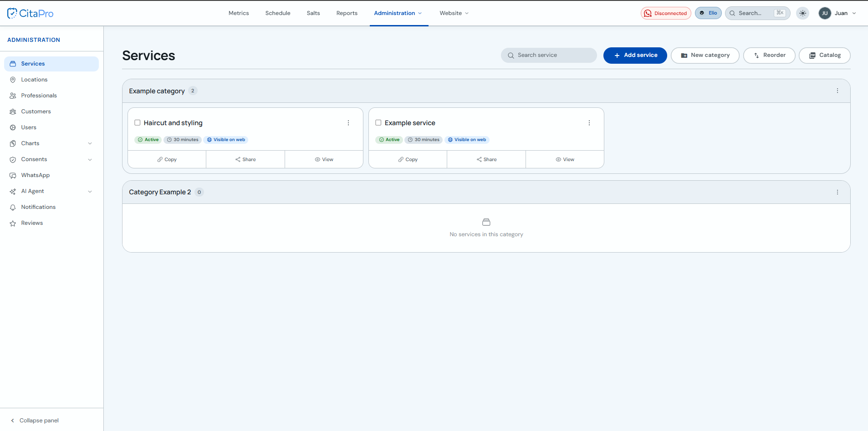Select Services in the sidebar

51,64
